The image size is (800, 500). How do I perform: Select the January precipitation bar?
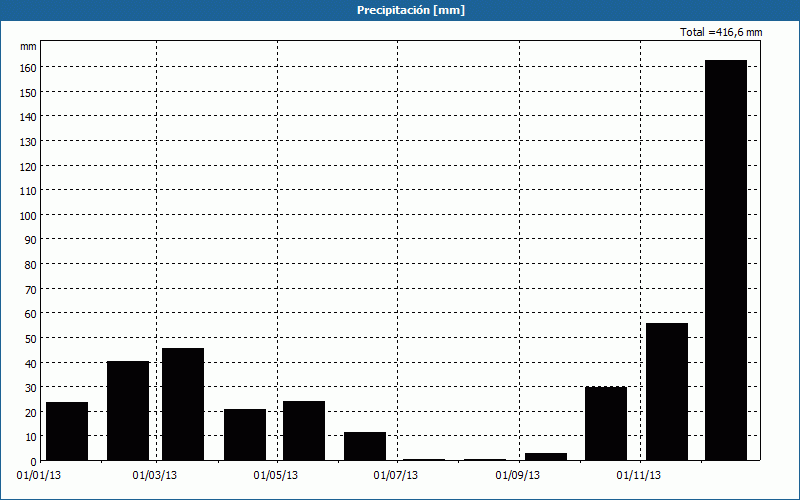pyautogui.click(x=67, y=431)
